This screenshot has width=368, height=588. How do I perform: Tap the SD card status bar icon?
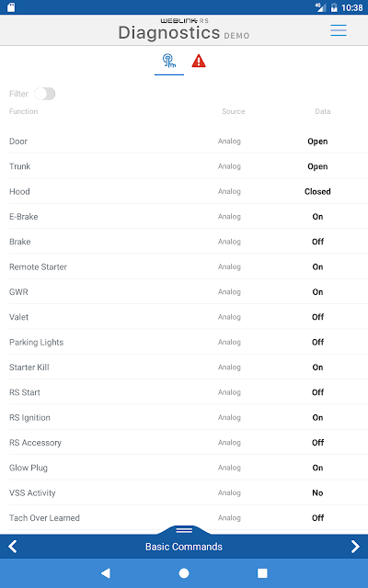(x=11, y=7)
